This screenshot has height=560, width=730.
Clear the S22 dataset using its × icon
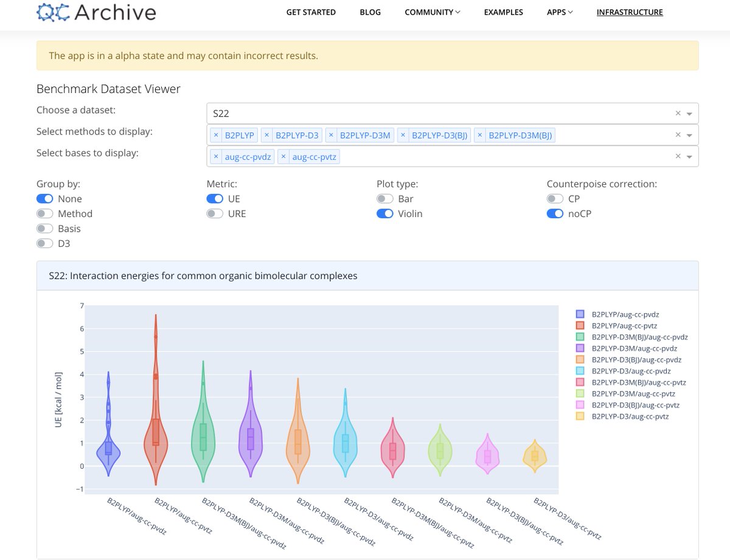[678, 112]
